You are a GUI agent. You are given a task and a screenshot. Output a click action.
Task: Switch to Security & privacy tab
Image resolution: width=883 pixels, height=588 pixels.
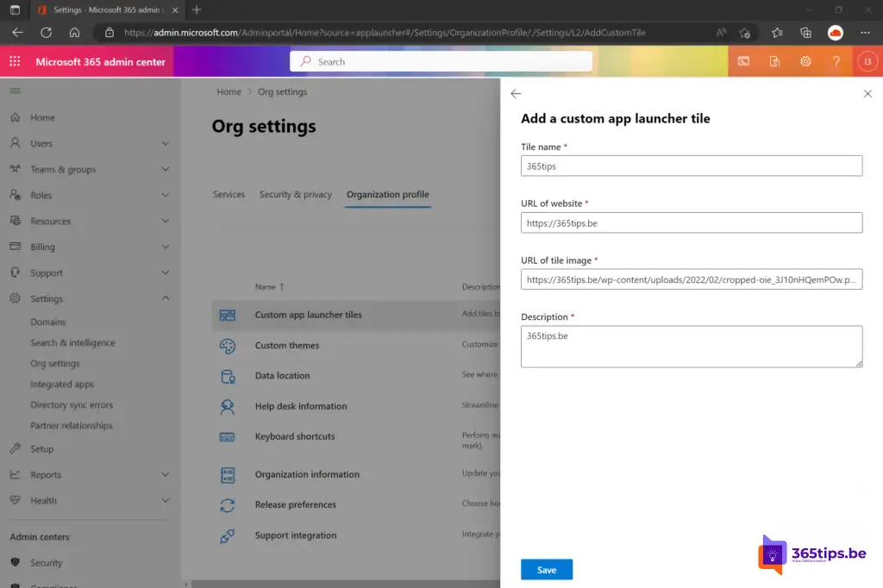(x=296, y=194)
